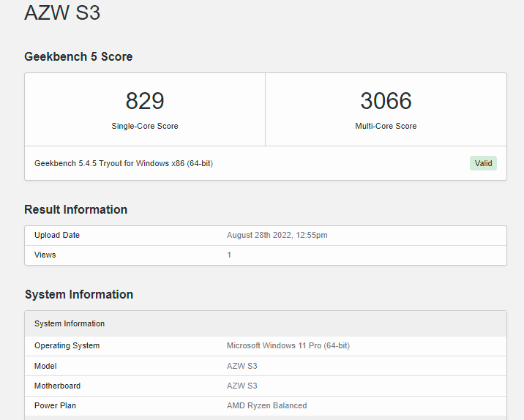Screen dimensions: 524x420
Task: Click the green Valid badge
Action: (x=483, y=163)
